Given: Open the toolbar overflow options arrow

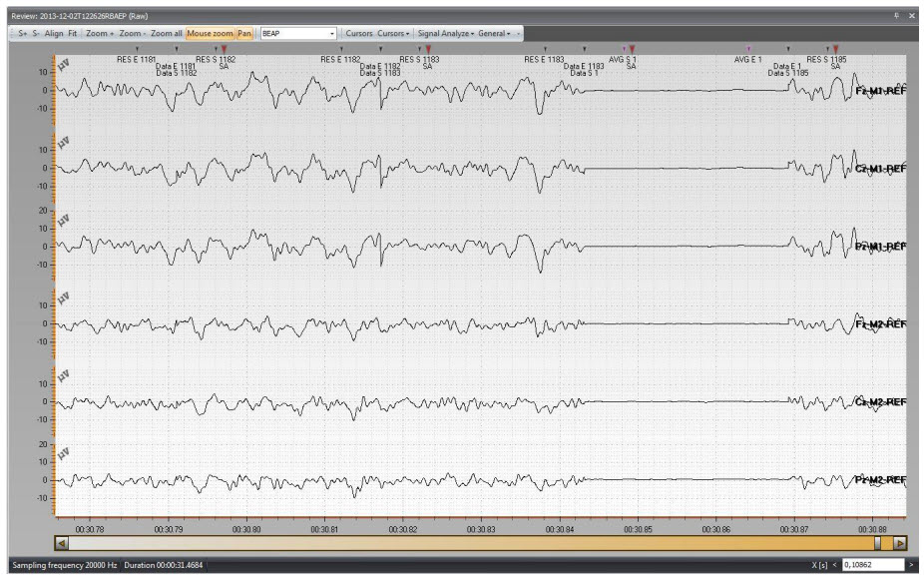Looking at the screenshot, I should [x=519, y=34].
